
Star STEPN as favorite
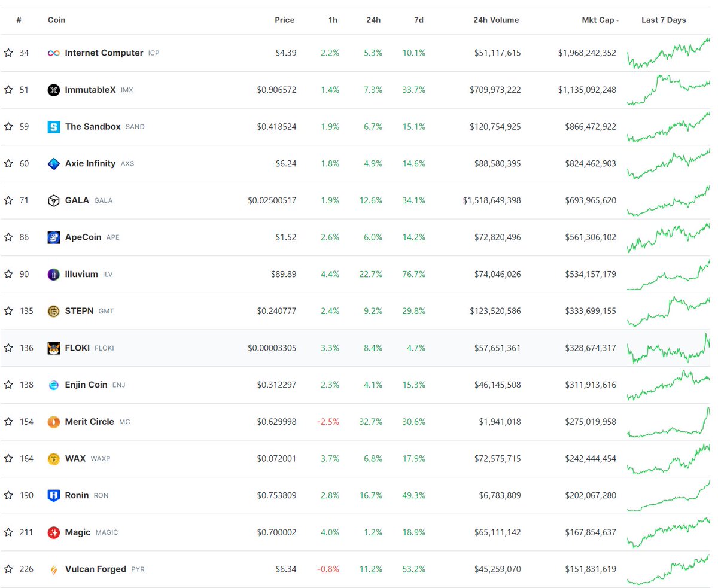coord(8,311)
